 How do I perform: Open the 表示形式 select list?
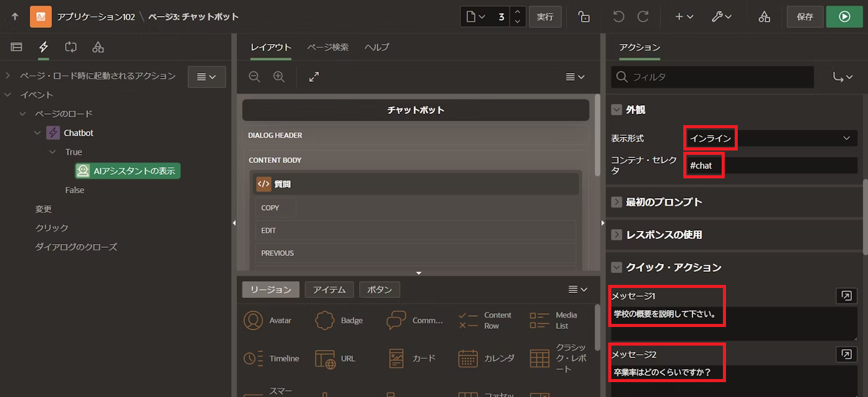click(771, 138)
